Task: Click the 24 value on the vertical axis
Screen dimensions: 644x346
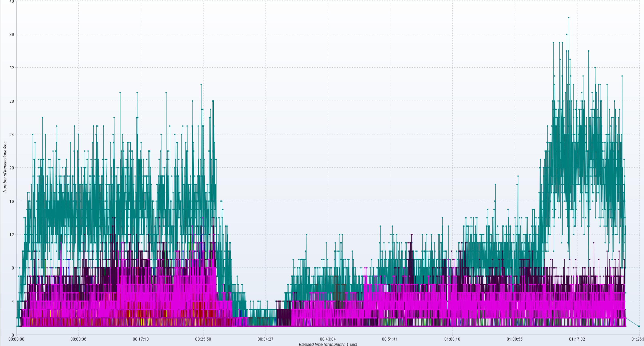Action: (x=12, y=135)
